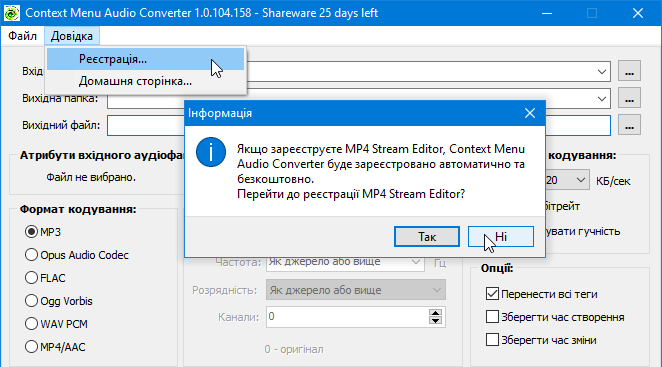The height and width of the screenshot is (367, 662).
Task: Open the bitrate КБ/сек dropdown
Action: pyautogui.click(x=581, y=180)
